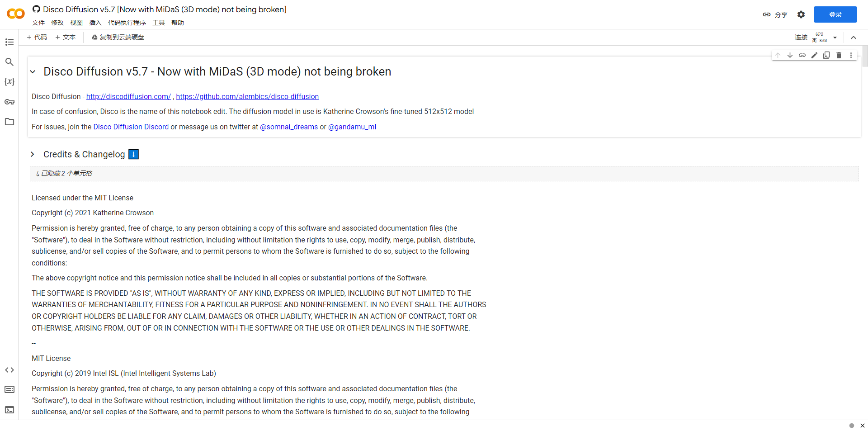Image resolution: width=868 pixels, height=431 pixels.
Task: Open the 工具 menu
Action: coord(159,23)
